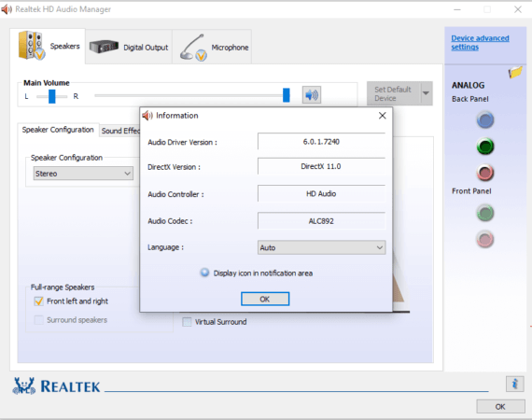
Task: Toggle Front left and right checkbox
Action: coord(38,301)
